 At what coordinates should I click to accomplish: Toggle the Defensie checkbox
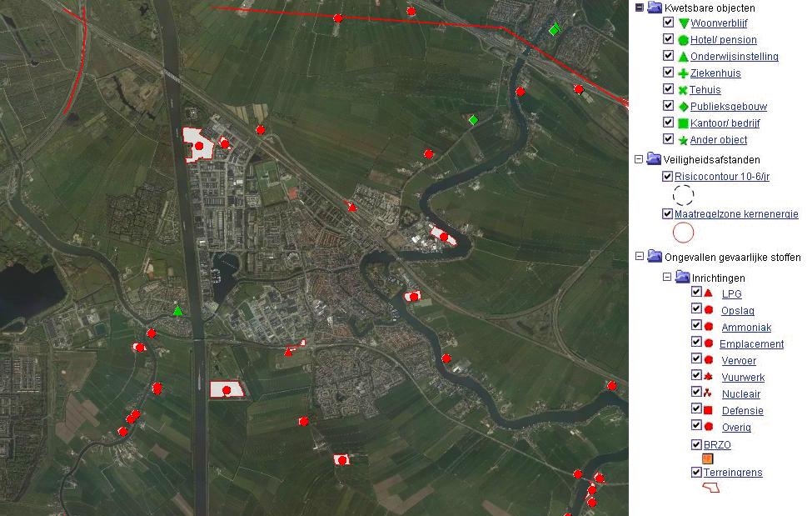[696, 408]
